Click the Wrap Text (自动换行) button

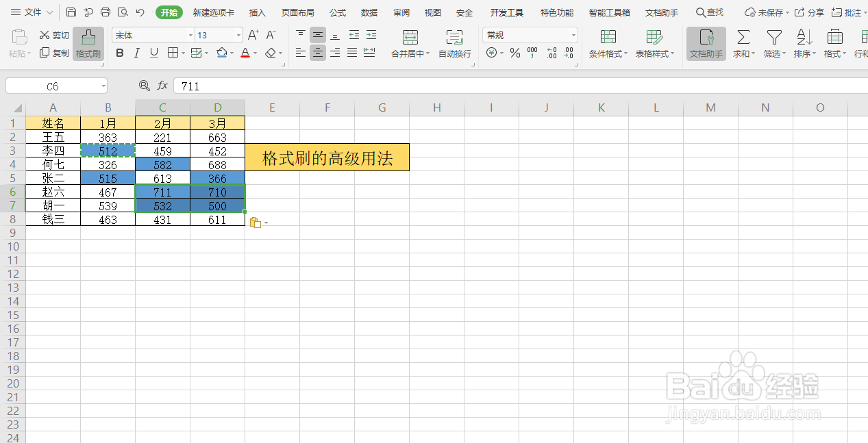(455, 44)
